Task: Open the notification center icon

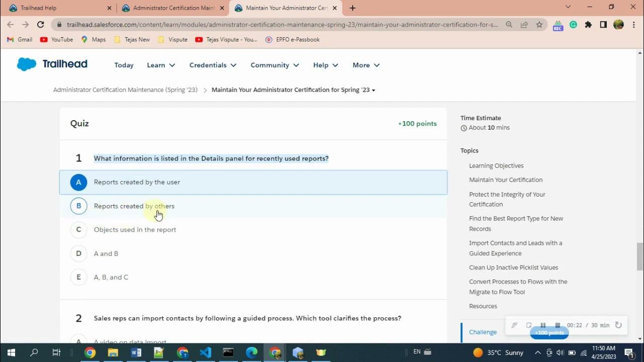Action: click(x=629, y=352)
